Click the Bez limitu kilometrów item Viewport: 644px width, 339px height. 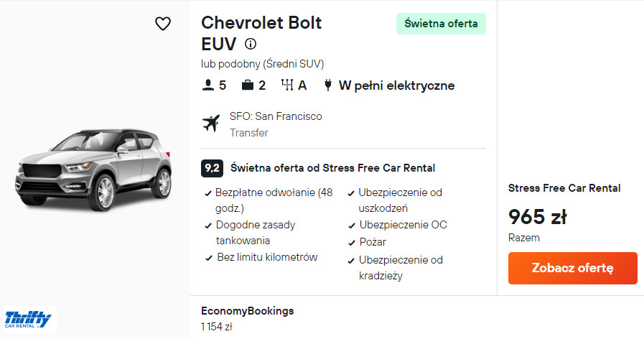tap(266, 257)
